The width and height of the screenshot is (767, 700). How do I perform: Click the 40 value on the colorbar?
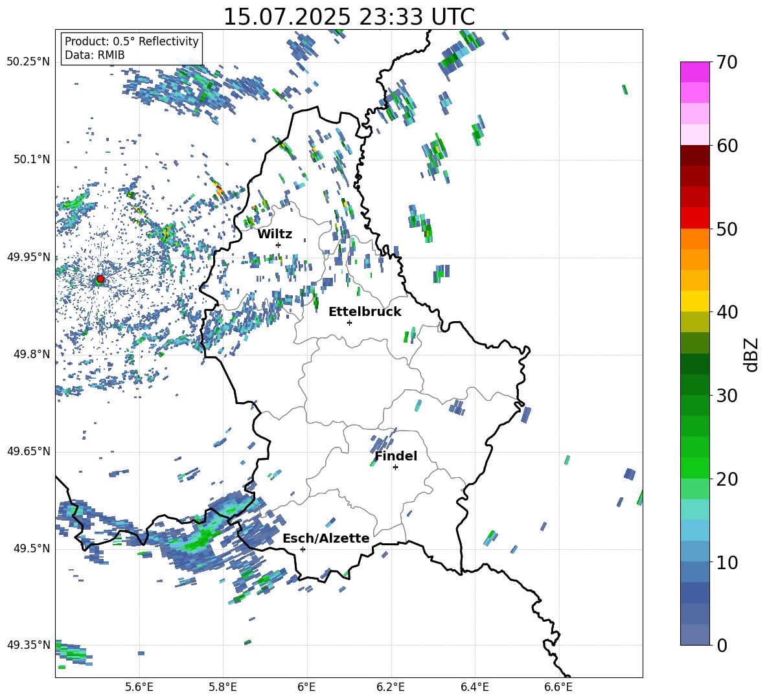coord(727,312)
